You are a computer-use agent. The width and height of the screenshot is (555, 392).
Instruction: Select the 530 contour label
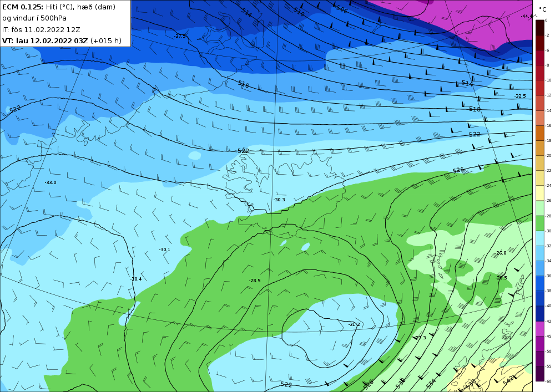401,383
